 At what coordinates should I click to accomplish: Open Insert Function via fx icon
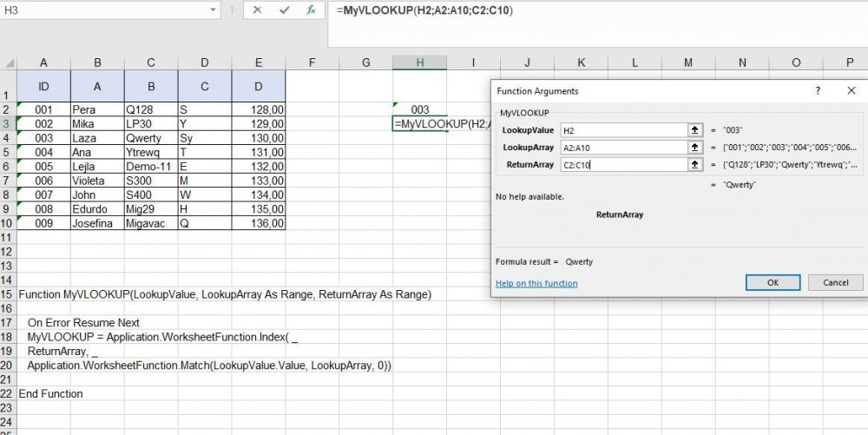[x=311, y=10]
